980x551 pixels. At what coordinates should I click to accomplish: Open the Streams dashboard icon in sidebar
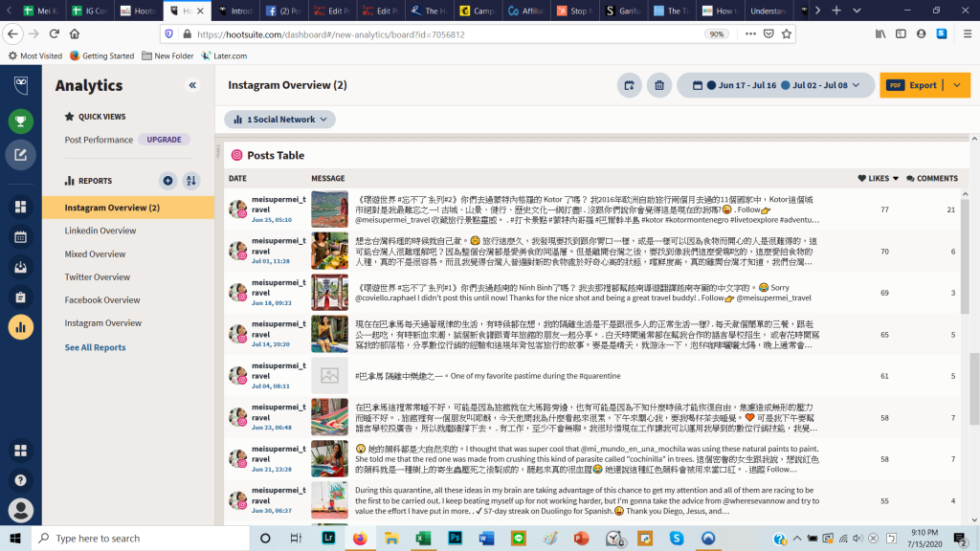point(20,207)
